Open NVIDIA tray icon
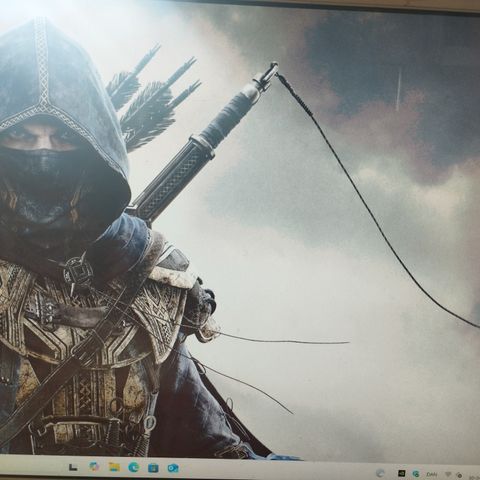The image size is (480, 480). pos(402,473)
